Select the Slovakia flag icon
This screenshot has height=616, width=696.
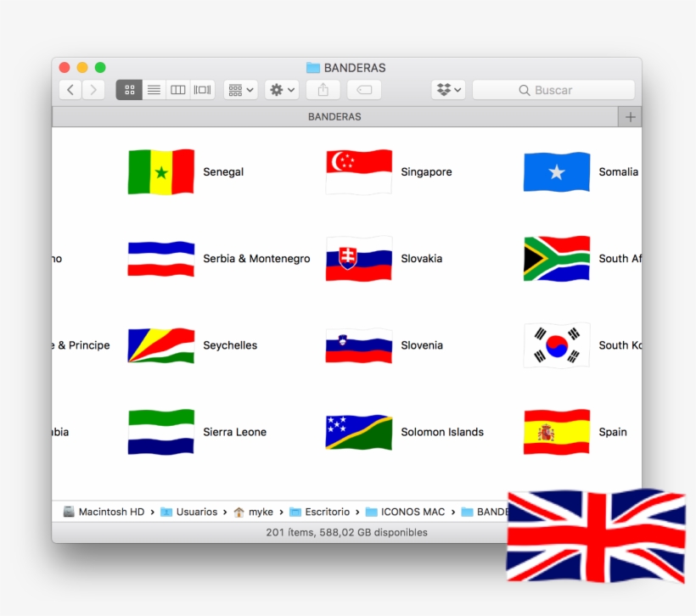pyautogui.click(x=359, y=259)
